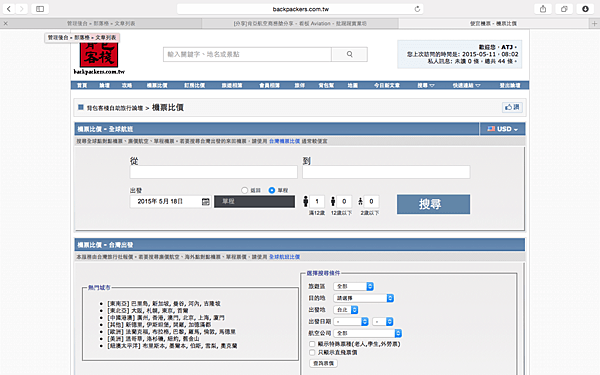Open the 旅遊區 dropdown
The width and height of the screenshot is (600, 375).
tap(353, 286)
